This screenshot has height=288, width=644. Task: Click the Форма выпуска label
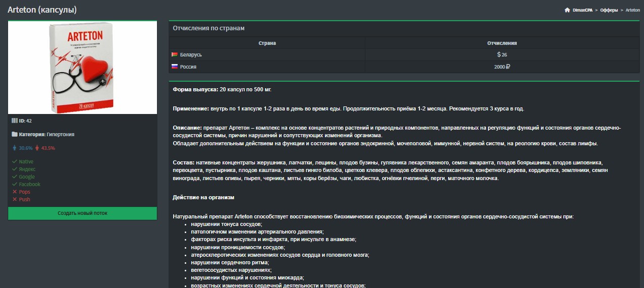point(196,89)
